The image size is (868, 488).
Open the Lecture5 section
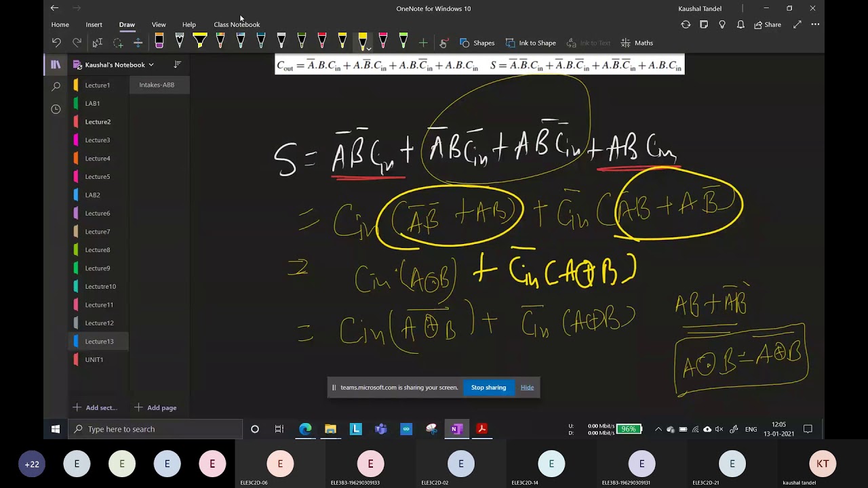tap(98, 176)
